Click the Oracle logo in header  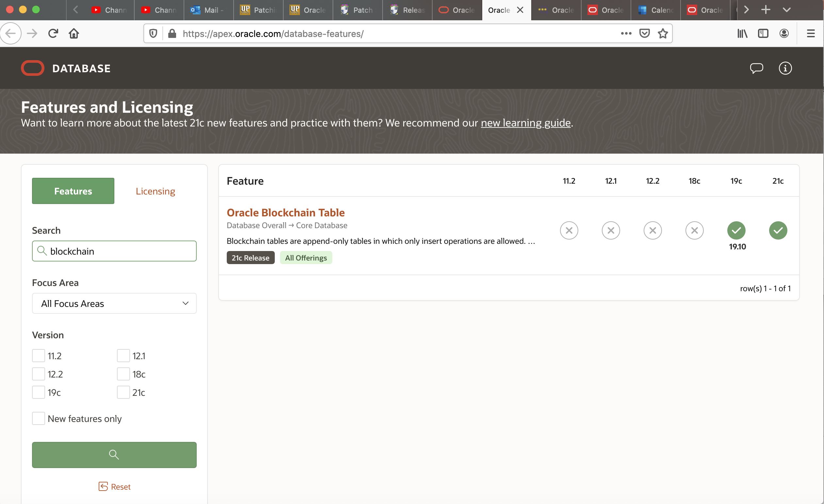(33, 68)
